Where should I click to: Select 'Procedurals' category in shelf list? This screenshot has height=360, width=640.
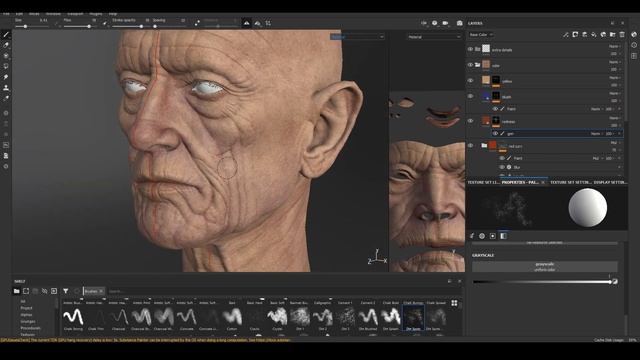(30, 328)
